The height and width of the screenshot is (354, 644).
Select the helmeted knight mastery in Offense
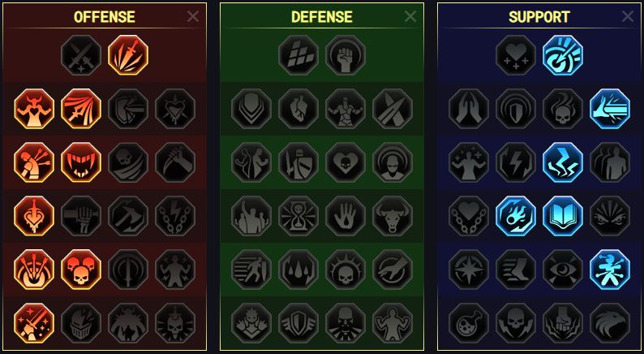[81, 323]
